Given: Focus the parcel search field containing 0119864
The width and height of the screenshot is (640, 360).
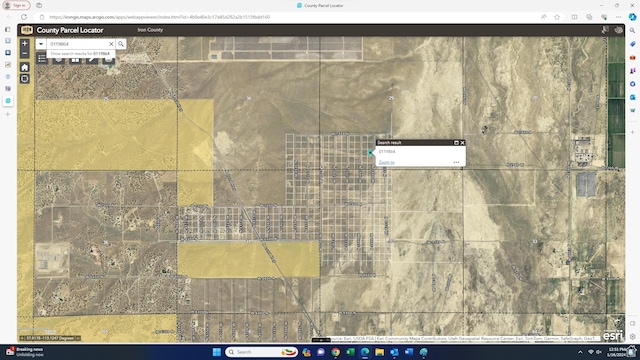Looking at the screenshot, I should click(x=78, y=44).
